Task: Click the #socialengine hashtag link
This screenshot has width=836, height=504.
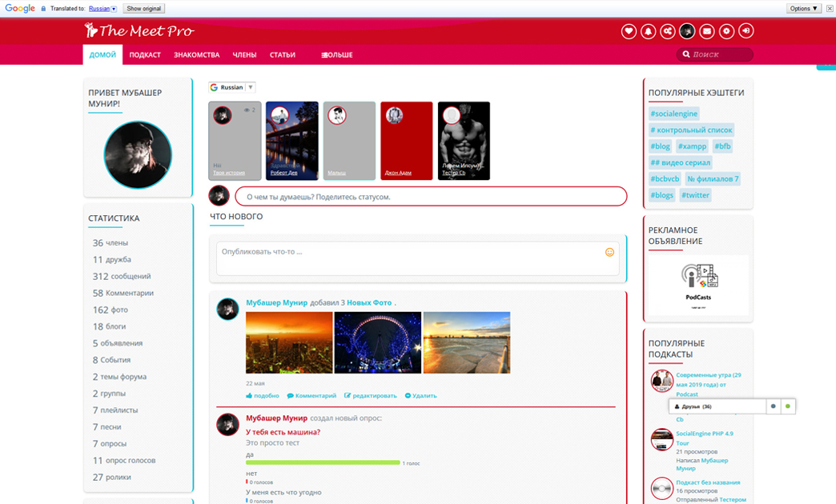Action: [673, 114]
